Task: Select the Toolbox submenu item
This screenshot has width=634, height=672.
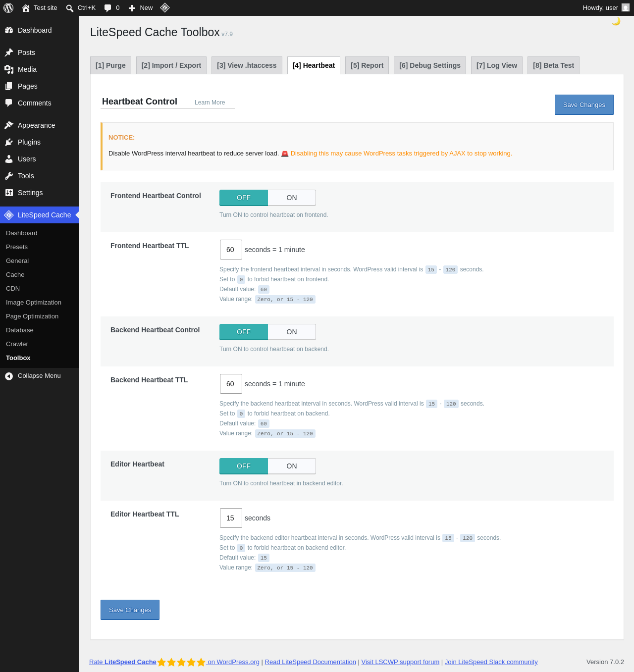Action: coord(40,358)
